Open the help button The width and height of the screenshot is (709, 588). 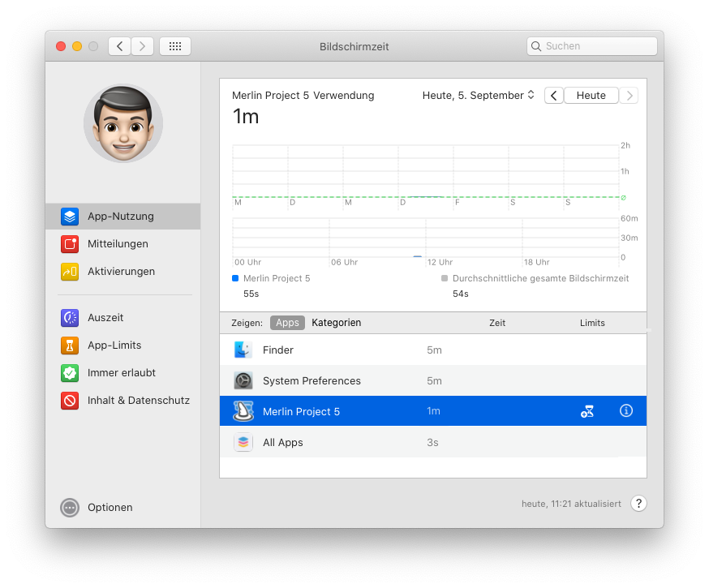638,504
